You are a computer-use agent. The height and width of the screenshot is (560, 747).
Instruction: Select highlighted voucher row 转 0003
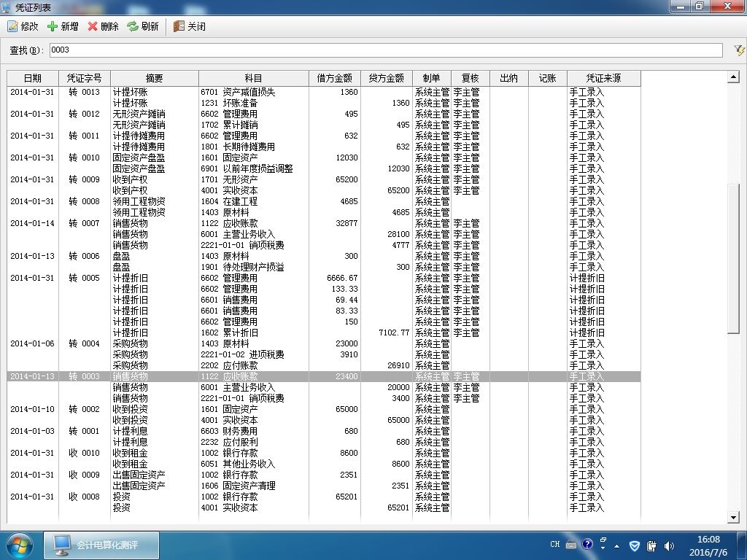(x=324, y=377)
